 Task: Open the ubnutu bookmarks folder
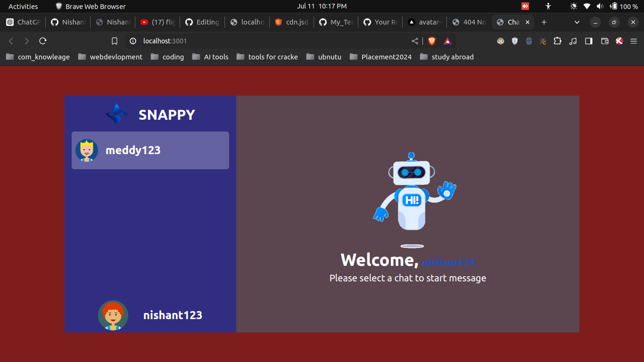324,57
